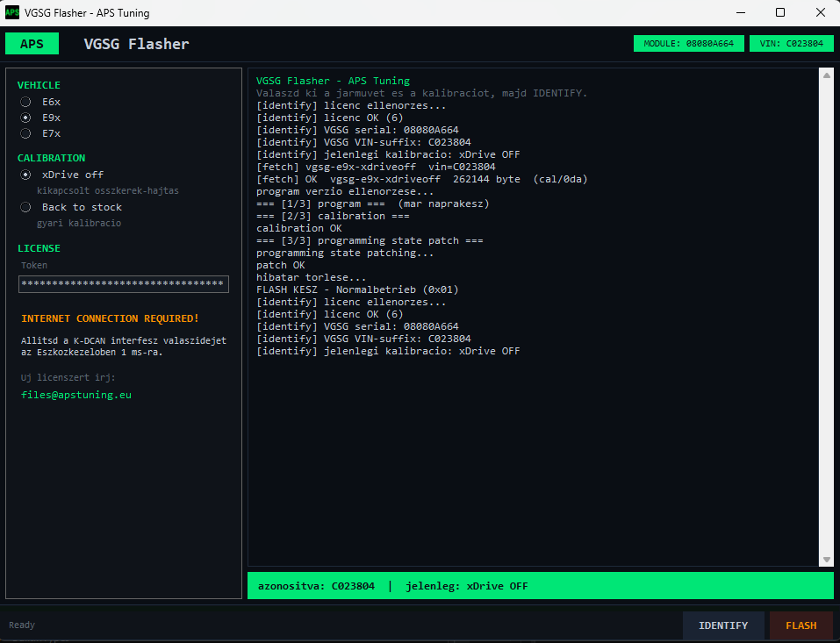Click the '=== [3/3] programming state patch ===' line

click(x=370, y=240)
